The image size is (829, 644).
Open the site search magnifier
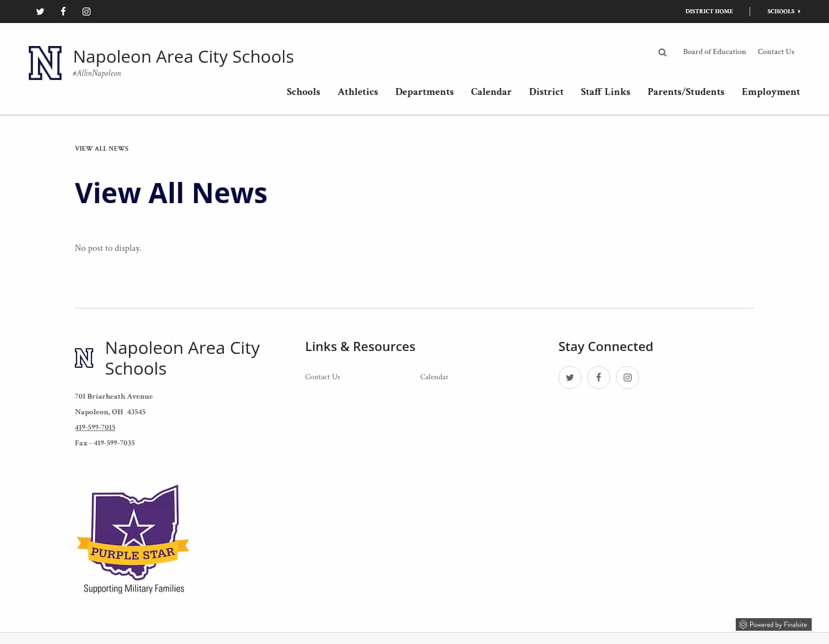[x=662, y=52]
